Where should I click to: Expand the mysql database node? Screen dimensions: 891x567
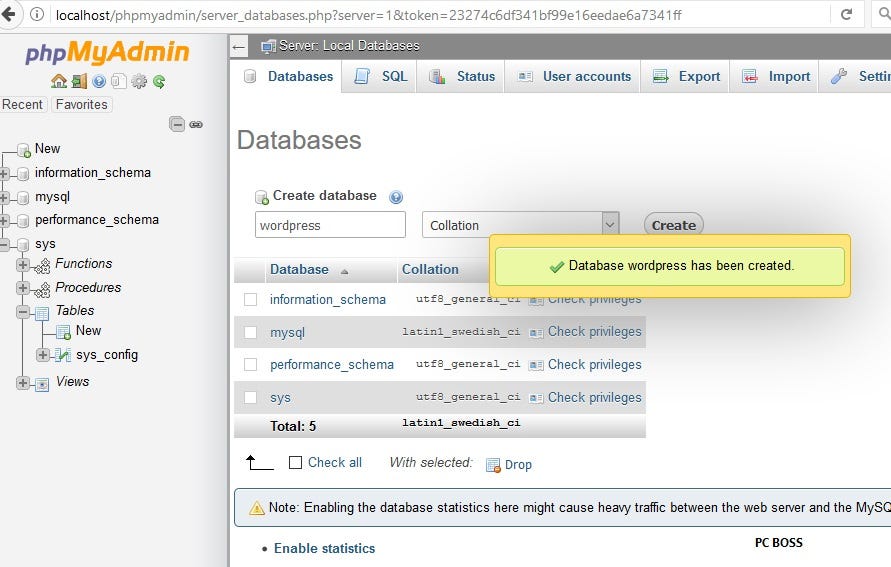[4, 197]
